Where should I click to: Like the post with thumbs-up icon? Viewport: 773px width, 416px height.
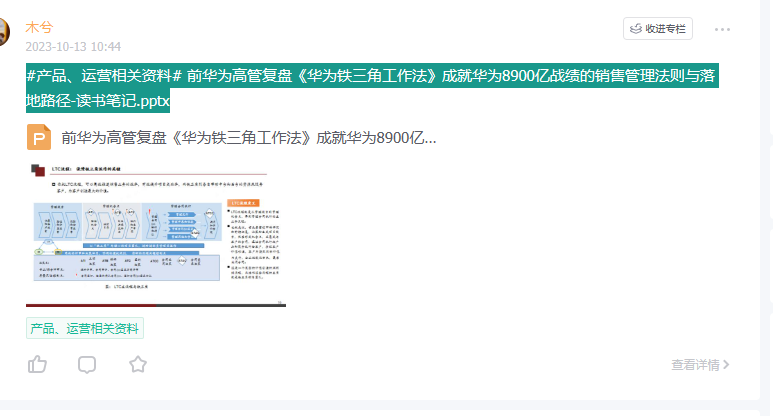[x=37, y=365]
